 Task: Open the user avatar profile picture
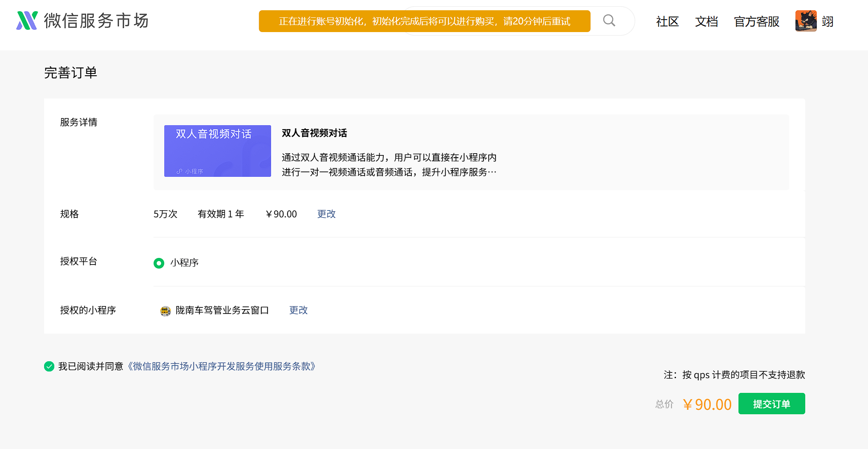pos(806,21)
